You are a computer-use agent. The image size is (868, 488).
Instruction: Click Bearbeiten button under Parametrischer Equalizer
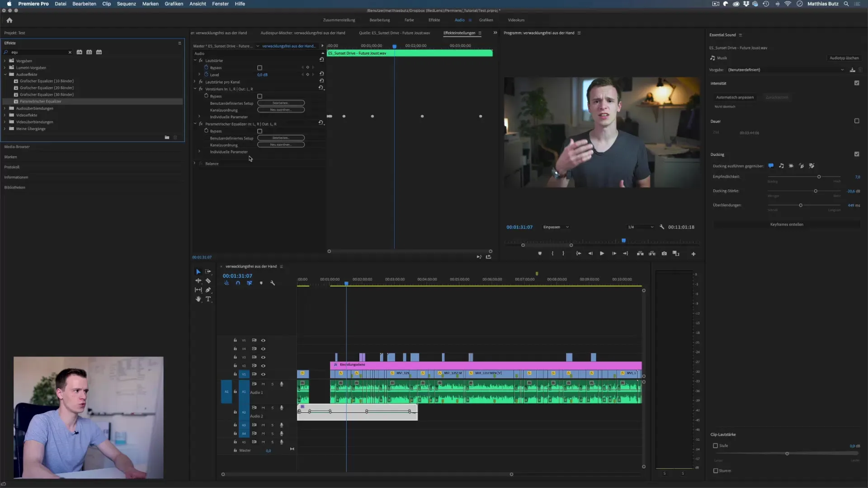(281, 138)
